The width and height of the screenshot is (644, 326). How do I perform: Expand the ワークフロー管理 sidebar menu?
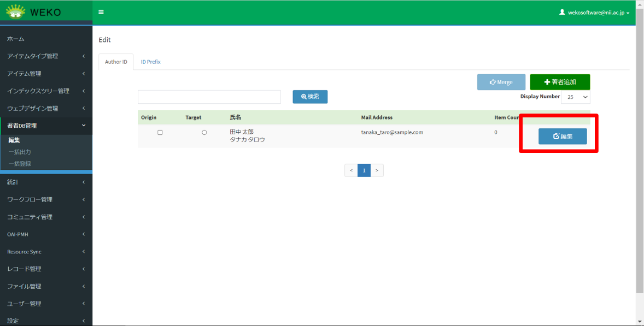[46, 199]
